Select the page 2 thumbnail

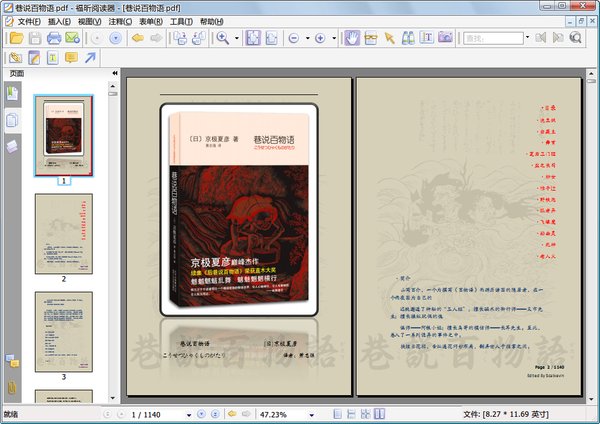[63, 232]
